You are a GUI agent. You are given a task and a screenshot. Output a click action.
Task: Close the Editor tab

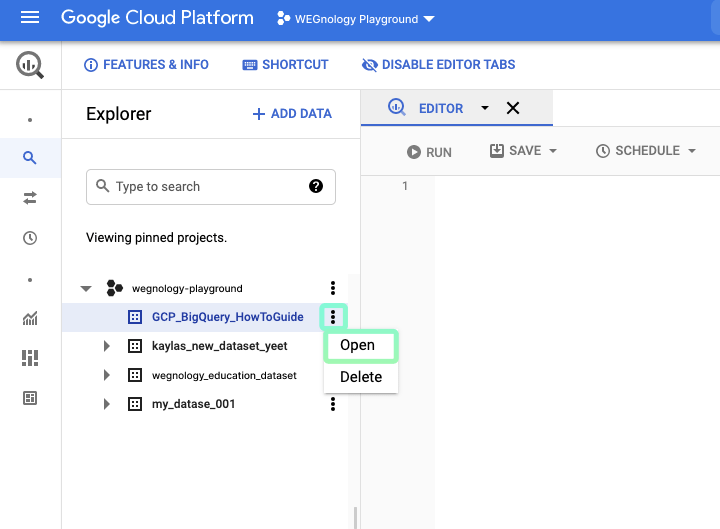tap(512, 108)
